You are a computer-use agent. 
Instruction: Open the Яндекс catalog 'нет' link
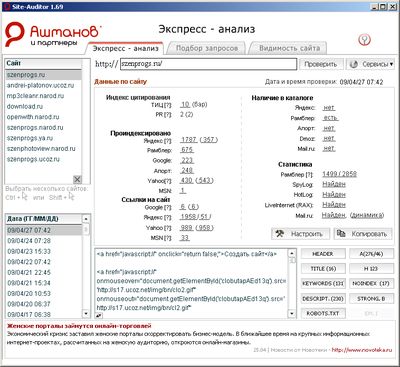click(x=329, y=108)
